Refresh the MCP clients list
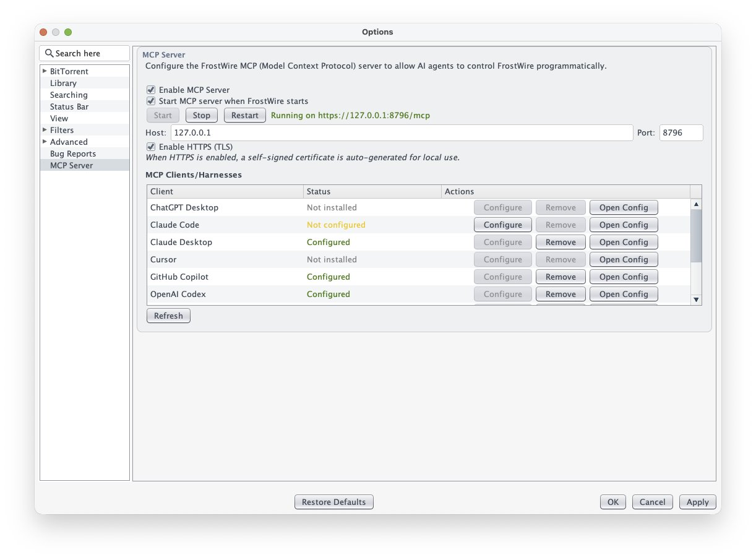This screenshot has height=560, width=756. pyautogui.click(x=168, y=316)
